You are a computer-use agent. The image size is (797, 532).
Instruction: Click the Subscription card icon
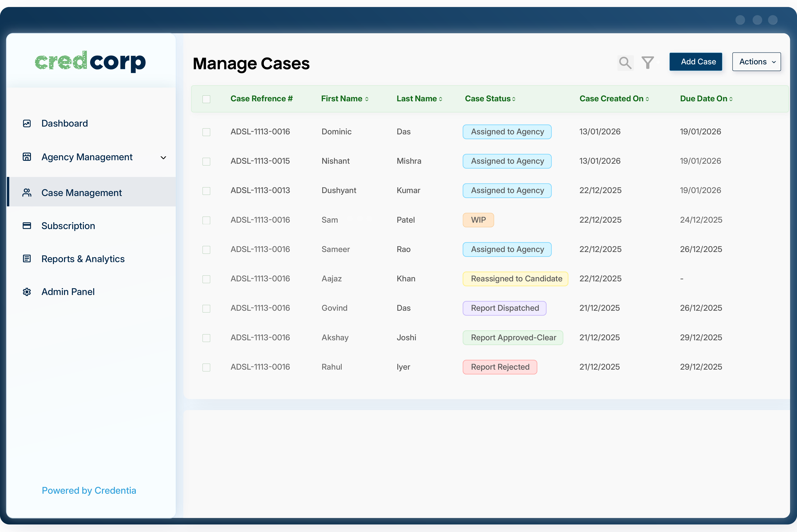(26, 225)
